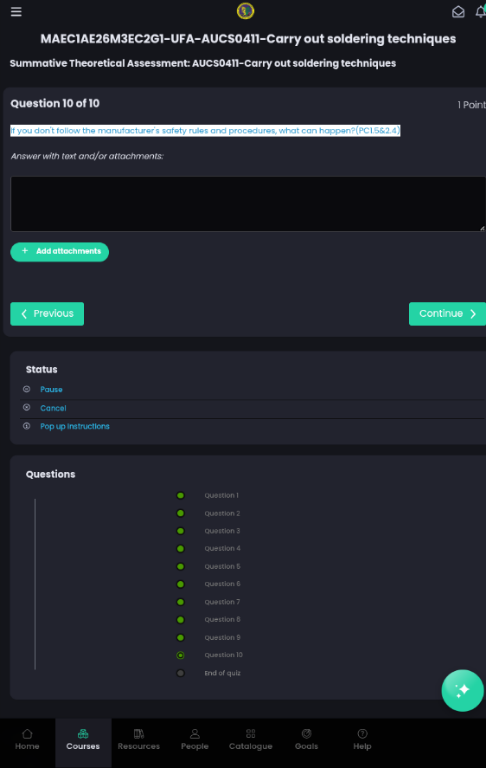Image resolution: width=486 pixels, height=768 pixels.
Task: Click the highlighted safety rules question text
Action: point(205,130)
